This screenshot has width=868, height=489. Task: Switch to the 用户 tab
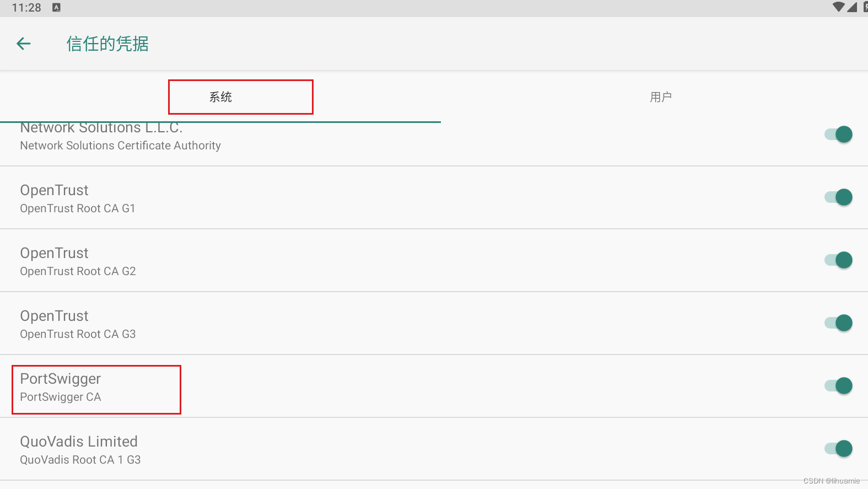[x=660, y=97]
